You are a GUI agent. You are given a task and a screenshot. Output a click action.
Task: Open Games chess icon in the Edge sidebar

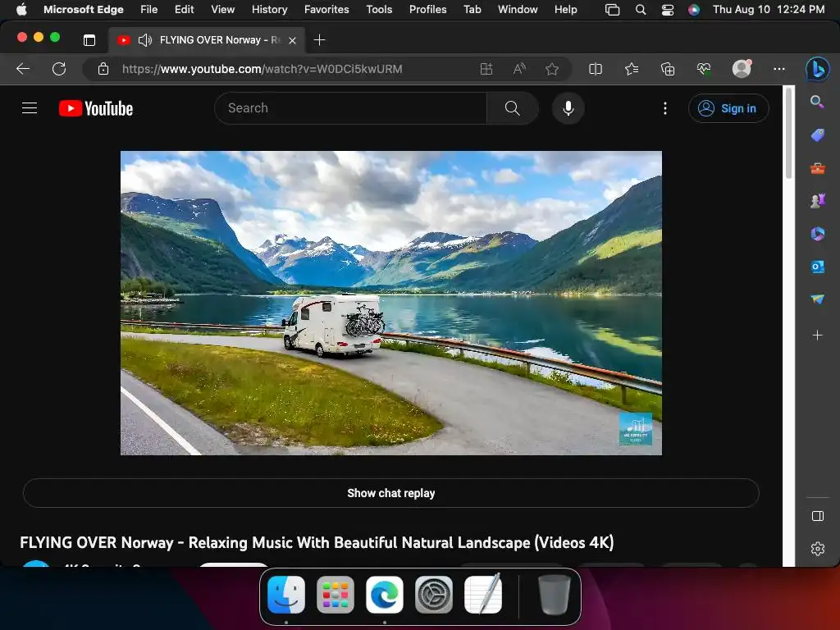click(817, 201)
